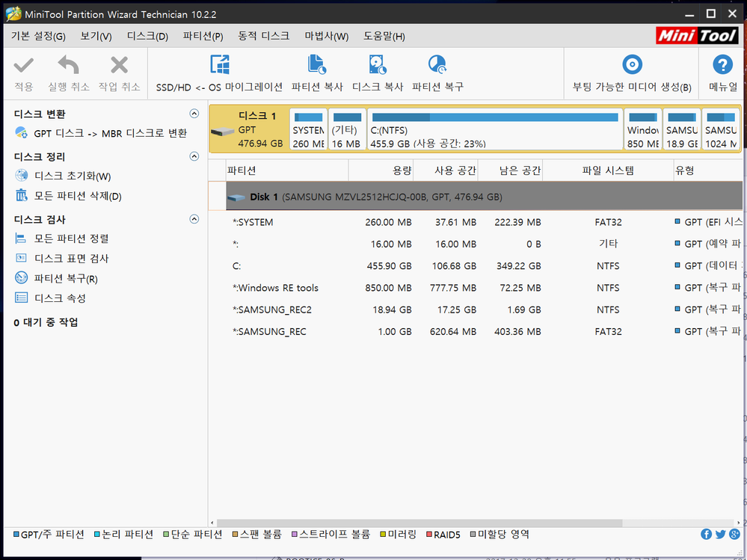Collapse the 디스크 변환 section
This screenshot has width=747, height=560.
click(194, 114)
